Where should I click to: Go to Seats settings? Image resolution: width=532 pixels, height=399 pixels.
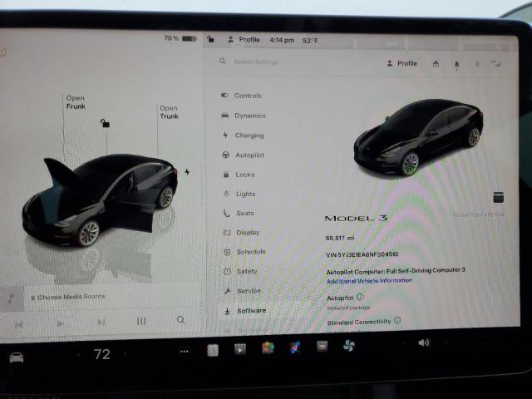(x=239, y=213)
